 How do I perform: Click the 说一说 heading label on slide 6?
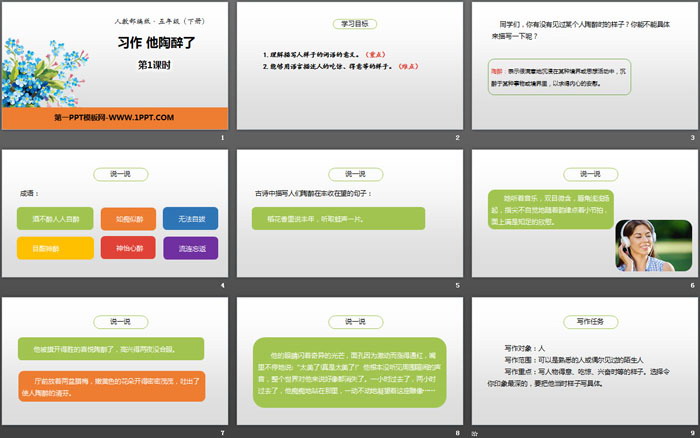585,173
